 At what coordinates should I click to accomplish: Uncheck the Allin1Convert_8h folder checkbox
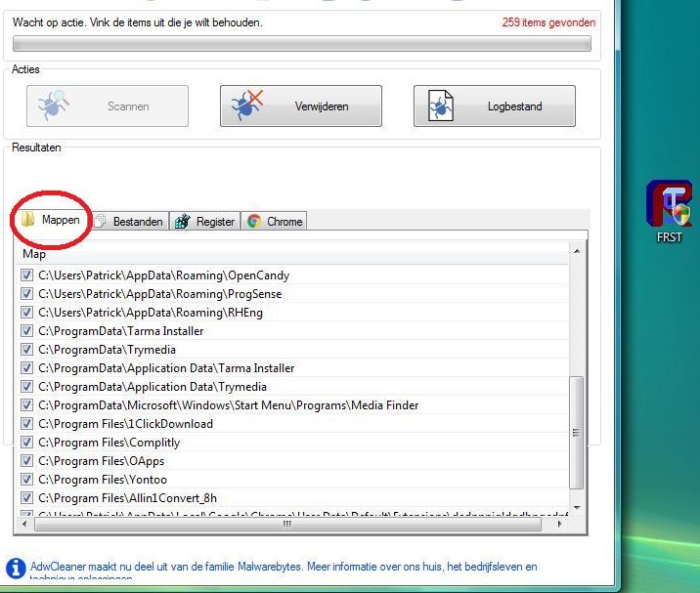26,497
